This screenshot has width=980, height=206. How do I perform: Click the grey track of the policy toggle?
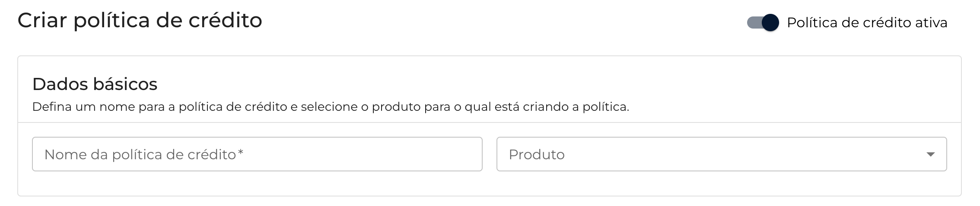[x=753, y=23]
